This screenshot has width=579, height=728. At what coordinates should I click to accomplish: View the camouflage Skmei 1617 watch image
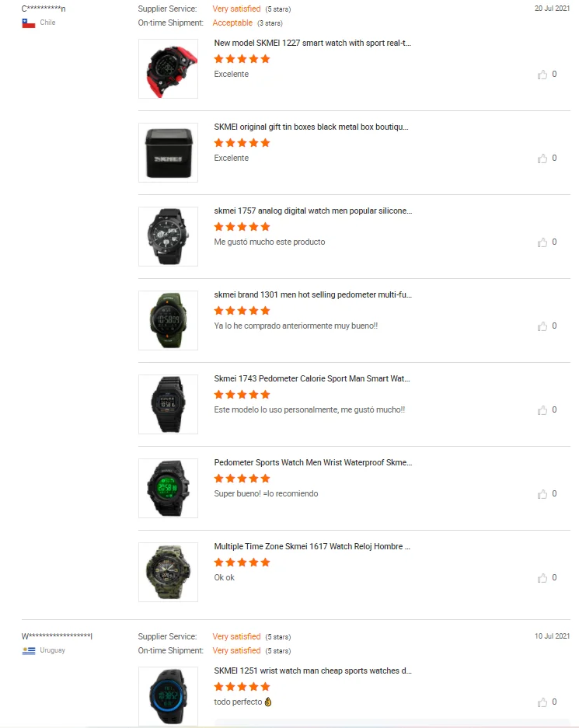[168, 572]
